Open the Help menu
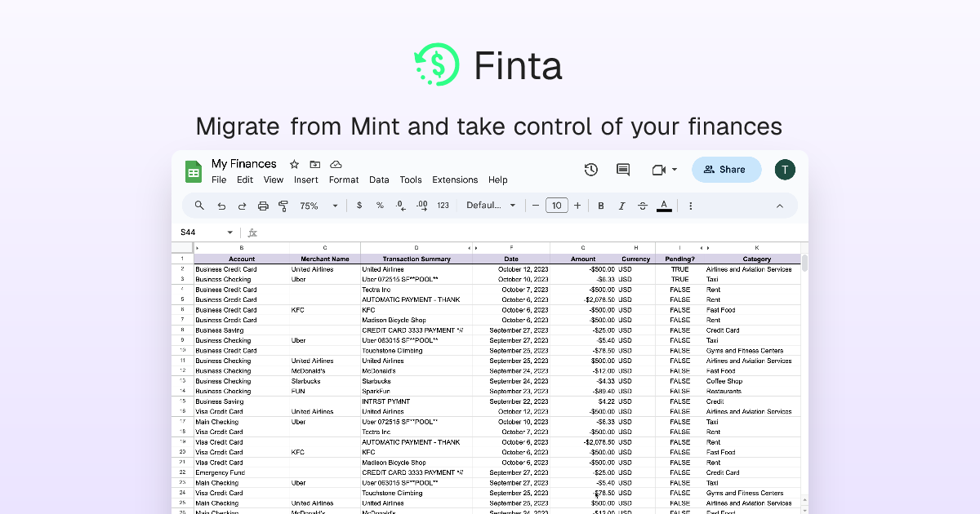This screenshot has width=980, height=514. (498, 180)
